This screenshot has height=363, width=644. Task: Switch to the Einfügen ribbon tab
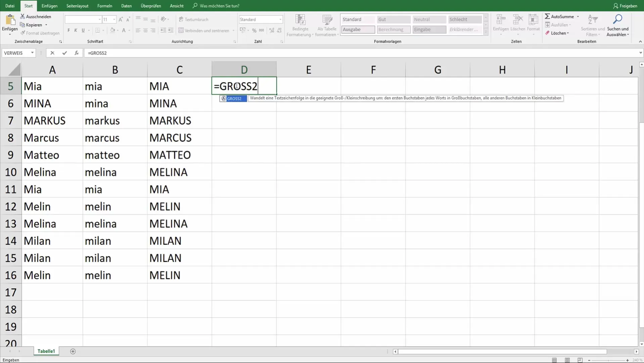point(49,6)
